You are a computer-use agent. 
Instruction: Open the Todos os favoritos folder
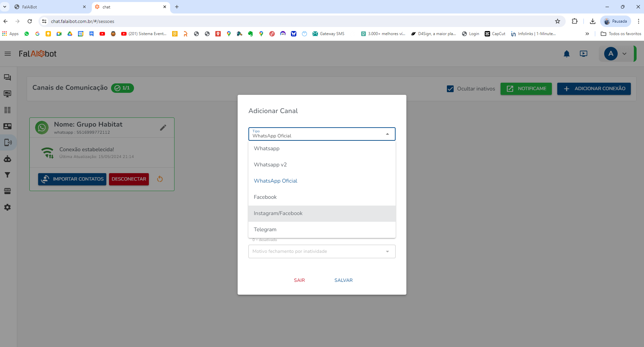click(x=621, y=34)
